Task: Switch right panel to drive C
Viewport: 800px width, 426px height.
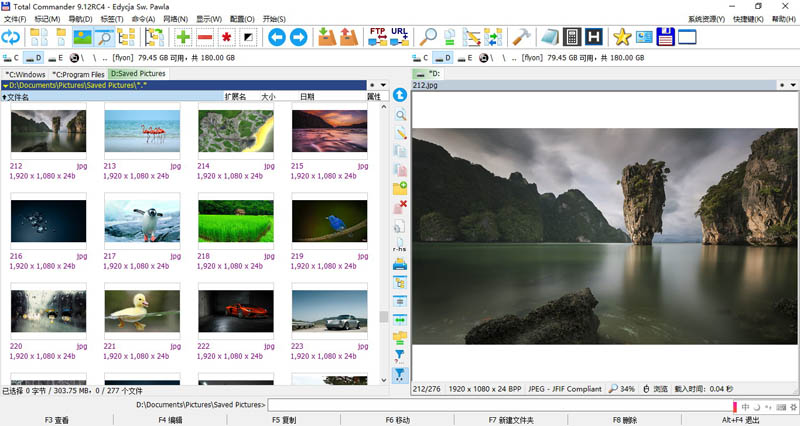Action: pos(420,58)
